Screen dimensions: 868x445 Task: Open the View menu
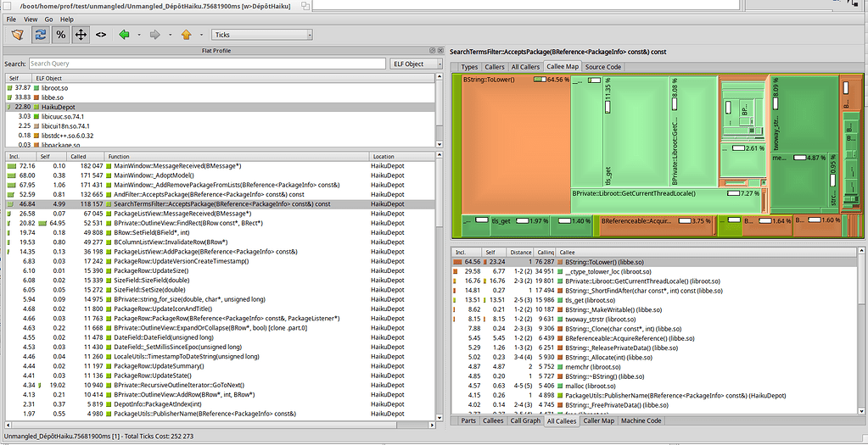[31, 19]
